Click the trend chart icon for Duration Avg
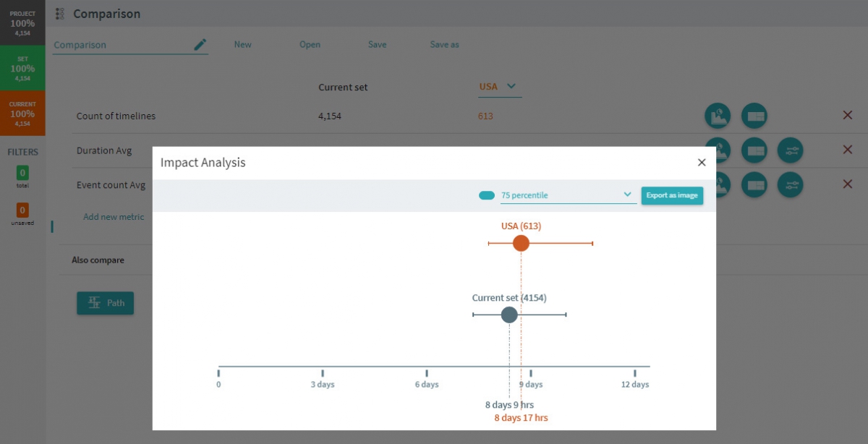This screenshot has width=868, height=444. [718, 150]
